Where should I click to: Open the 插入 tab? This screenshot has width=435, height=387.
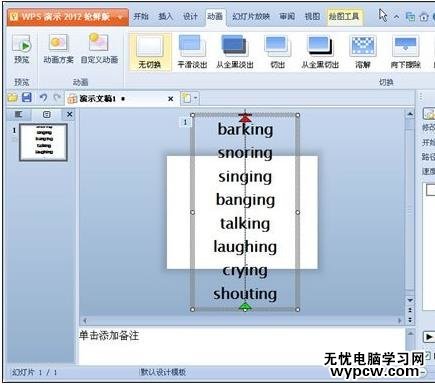pos(166,16)
